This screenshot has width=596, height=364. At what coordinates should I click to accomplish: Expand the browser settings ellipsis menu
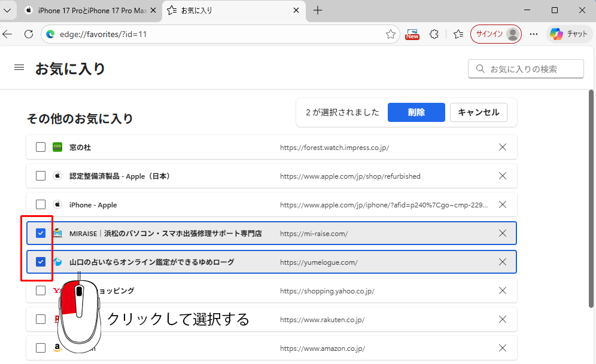(x=534, y=34)
